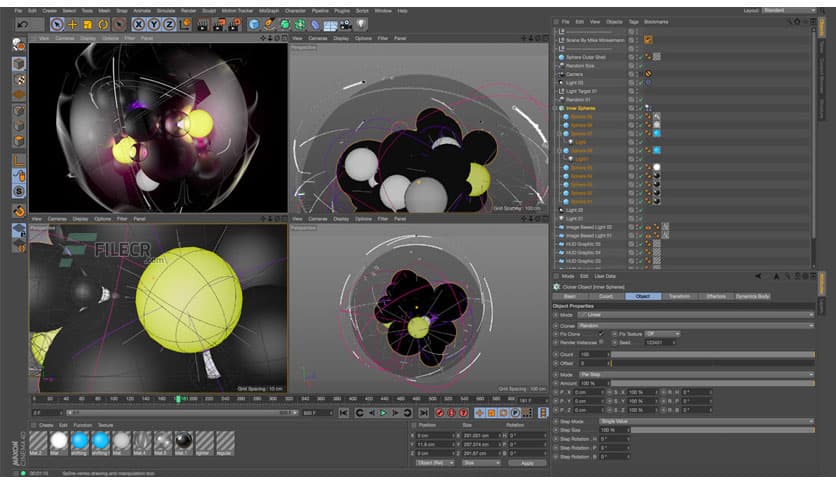Open the Tags menu in Object Manager
The image size is (836, 484).
click(633, 22)
